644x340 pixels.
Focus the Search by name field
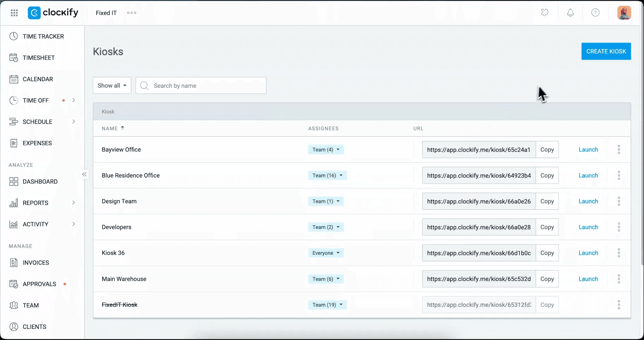tap(201, 86)
